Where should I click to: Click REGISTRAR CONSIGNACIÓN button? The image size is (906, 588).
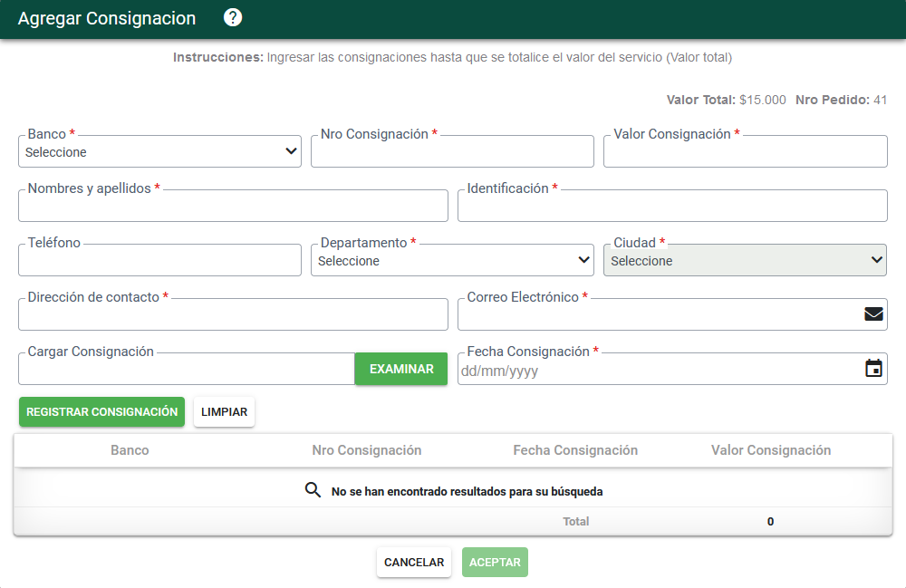101,412
